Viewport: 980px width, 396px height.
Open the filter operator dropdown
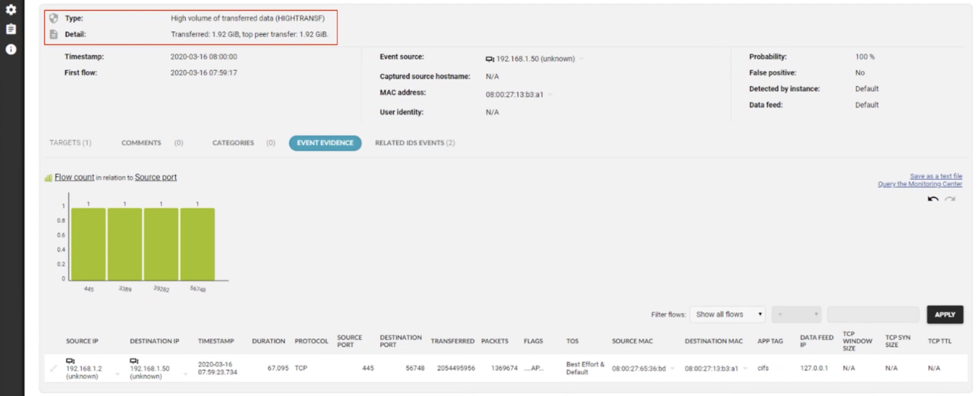(796, 315)
